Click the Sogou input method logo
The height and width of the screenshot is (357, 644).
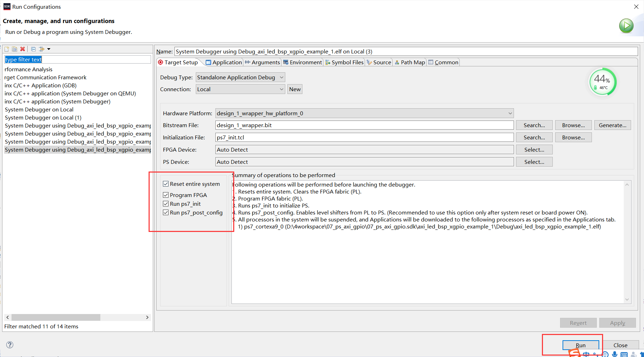pyautogui.click(x=574, y=354)
